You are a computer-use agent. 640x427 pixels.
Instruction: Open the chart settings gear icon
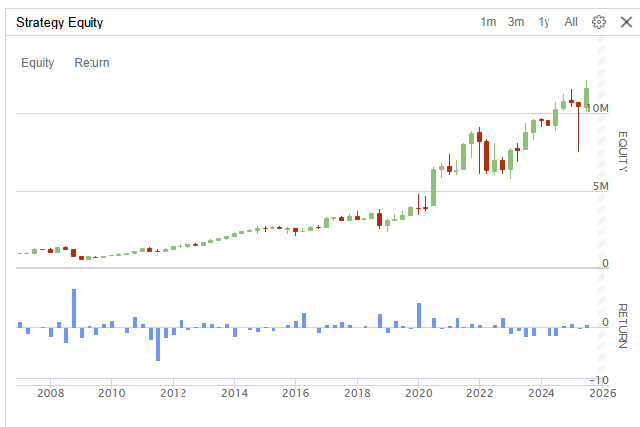click(599, 22)
